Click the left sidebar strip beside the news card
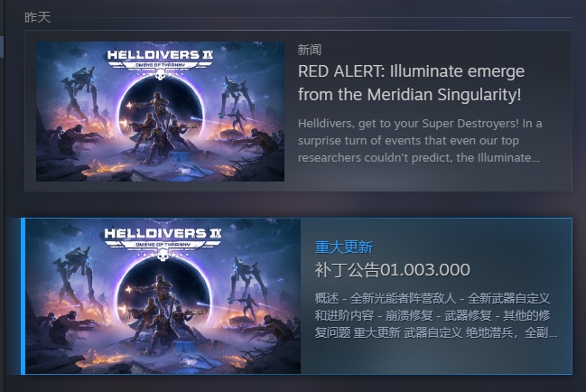 tap(2, 47)
